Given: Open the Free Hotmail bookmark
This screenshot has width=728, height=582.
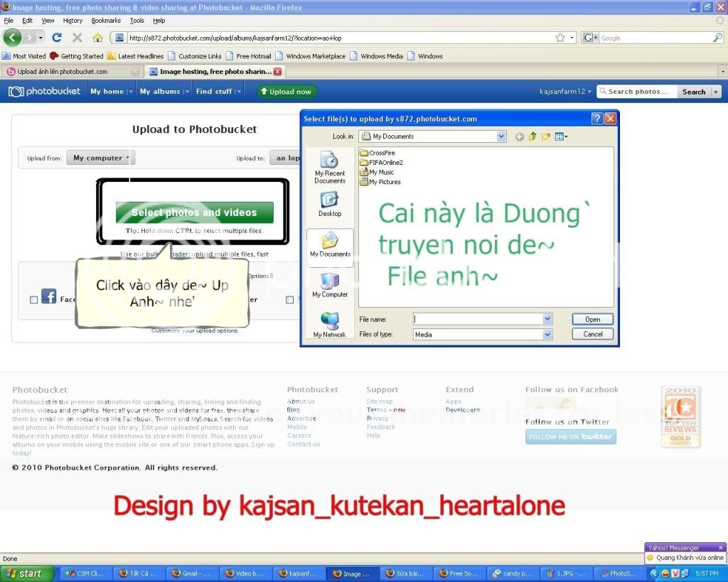Looking at the screenshot, I should pyautogui.click(x=249, y=56).
